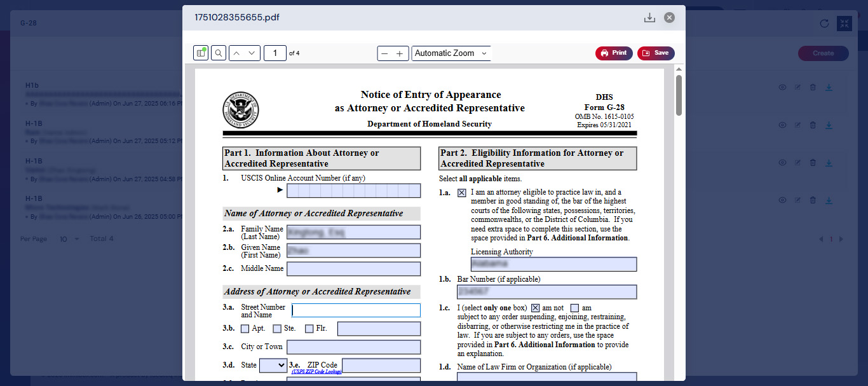View the H-1B 05:12 PM record
Screen dimensions: 868x386
pos(783,125)
